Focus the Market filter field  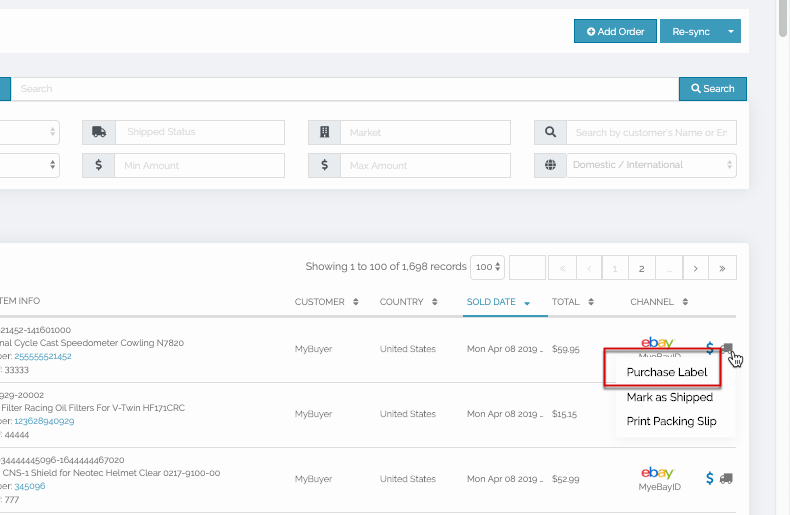[x=425, y=132]
